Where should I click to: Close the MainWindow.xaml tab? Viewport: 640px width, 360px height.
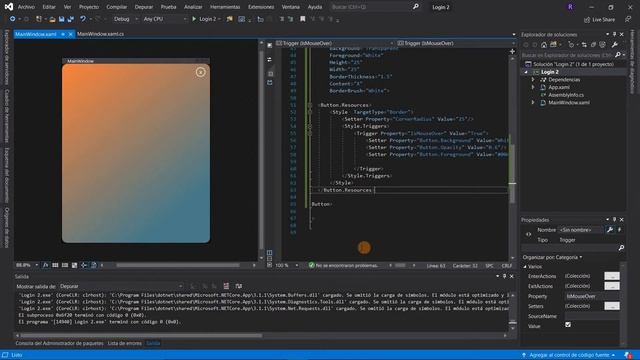click(x=71, y=34)
